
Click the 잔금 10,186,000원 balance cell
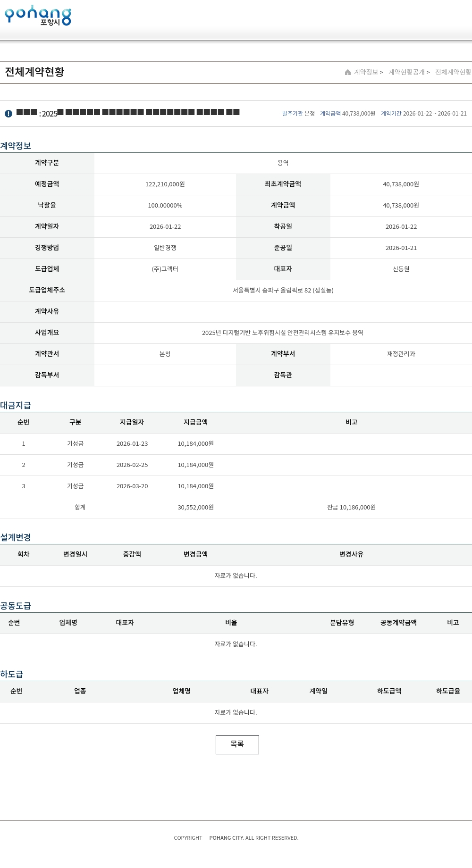point(351,507)
